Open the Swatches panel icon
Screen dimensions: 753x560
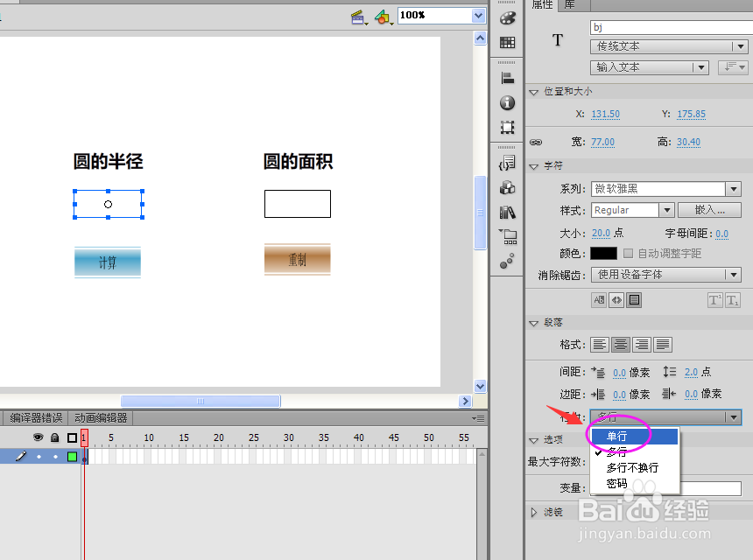[x=507, y=42]
